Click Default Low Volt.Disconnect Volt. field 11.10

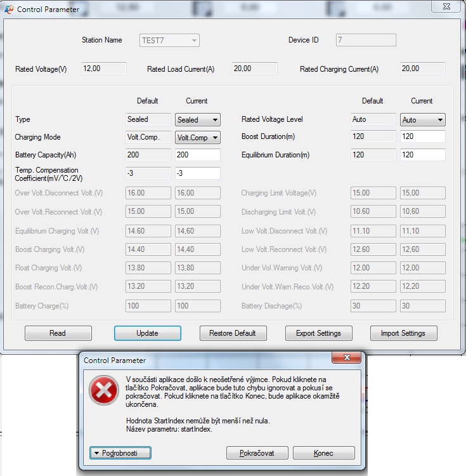point(373,231)
